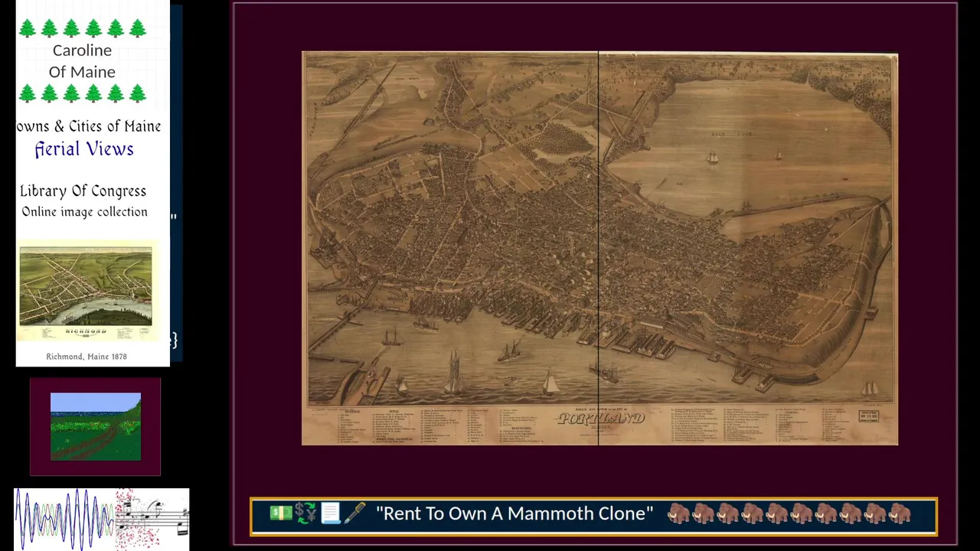Click the "Library Of Congress" text
This screenshot has width=980, height=551.
pos(83,191)
